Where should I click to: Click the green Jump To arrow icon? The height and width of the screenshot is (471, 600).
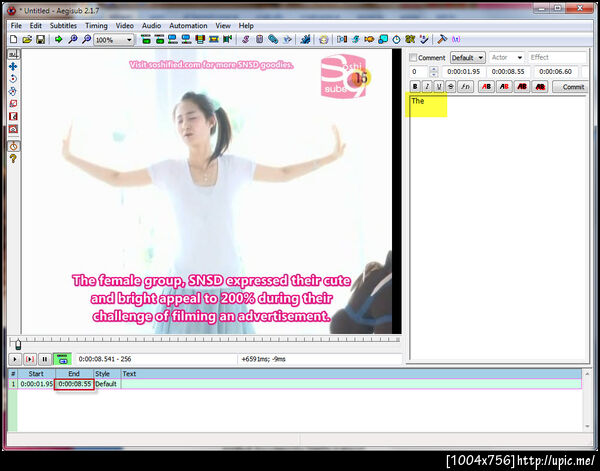[x=59, y=39]
